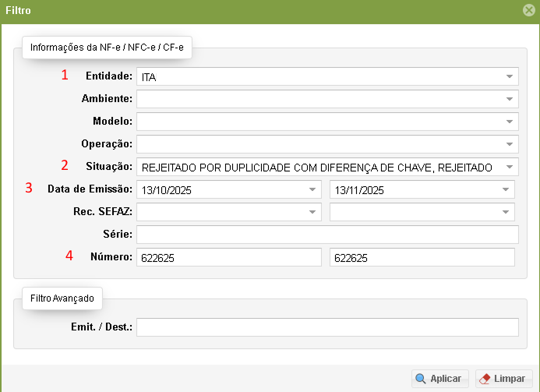Open the Situação dropdown arrow
This screenshot has width=540, height=392.
[509, 167]
